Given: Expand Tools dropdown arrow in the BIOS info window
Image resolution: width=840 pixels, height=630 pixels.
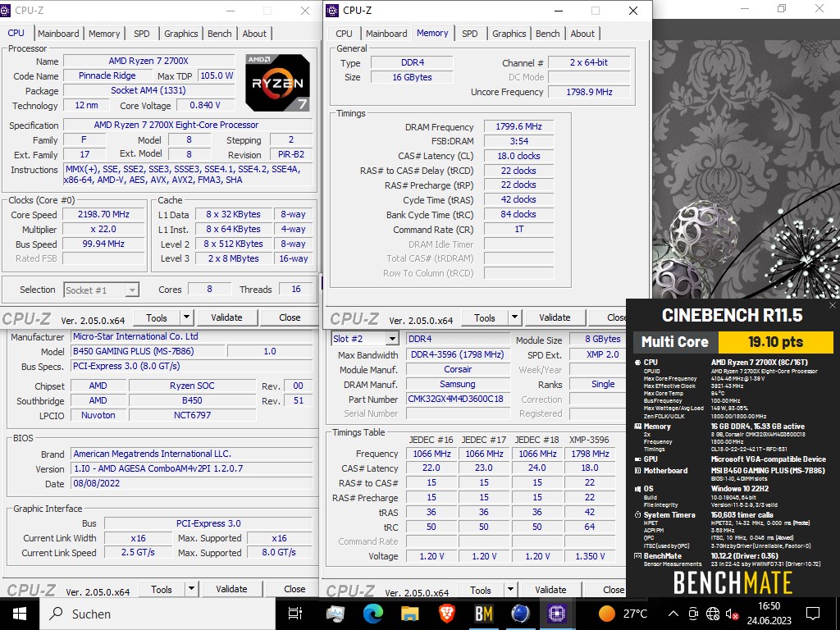Looking at the screenshot, I should pos(191,589).
